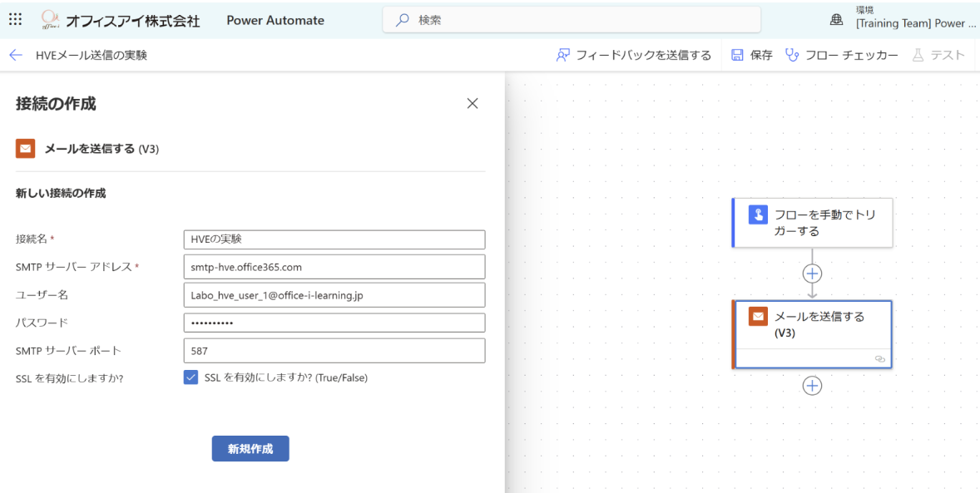This screenshot has height=493, width=980.
Task: Click the floppy disk save icon
Action: [x=737, y=55]
